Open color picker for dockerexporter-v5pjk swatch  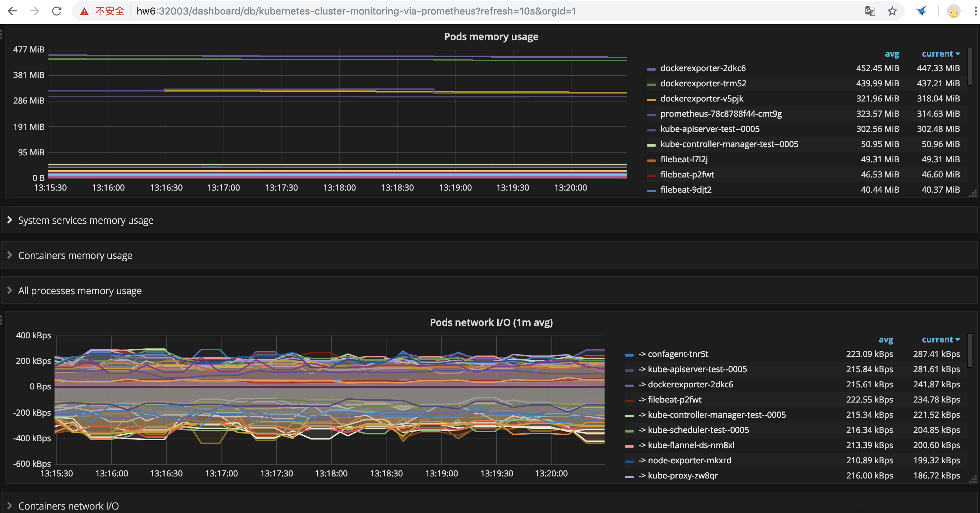pyautogui.click(x=651, y=100)
